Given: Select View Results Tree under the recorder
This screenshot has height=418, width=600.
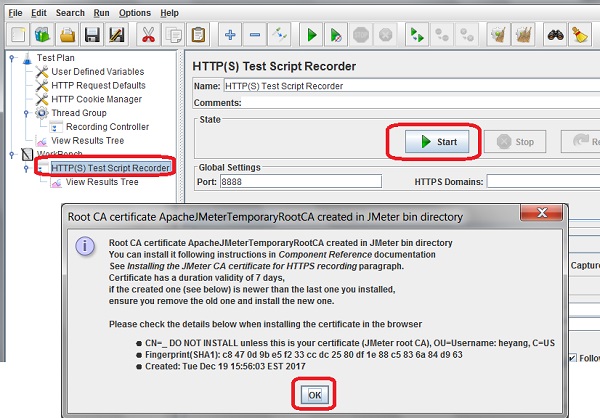Looking at the screenshot, I should 102,182.
